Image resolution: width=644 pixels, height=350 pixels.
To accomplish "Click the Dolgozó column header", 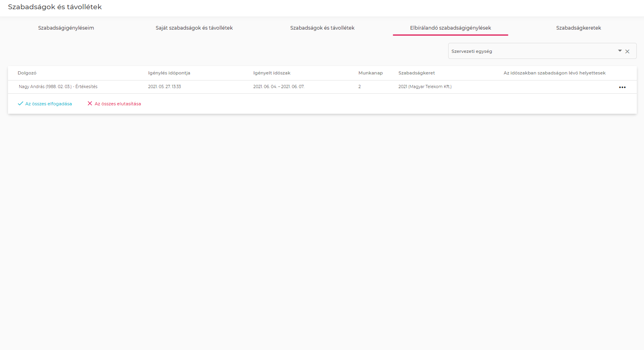I will tap(27, 73).
